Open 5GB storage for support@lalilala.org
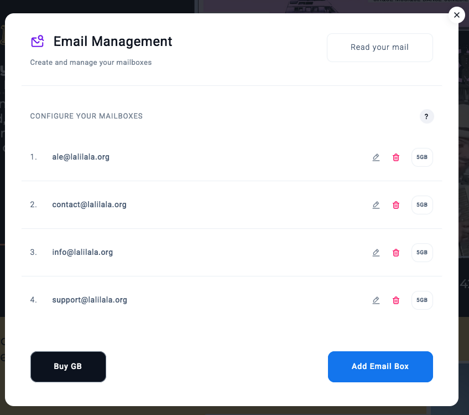 click(x=422, y=300)
